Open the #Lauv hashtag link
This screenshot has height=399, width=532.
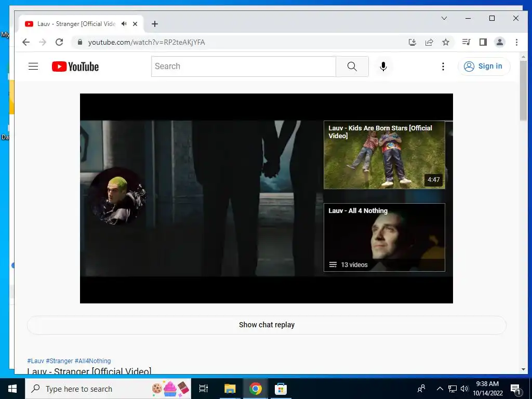[36, 361]
